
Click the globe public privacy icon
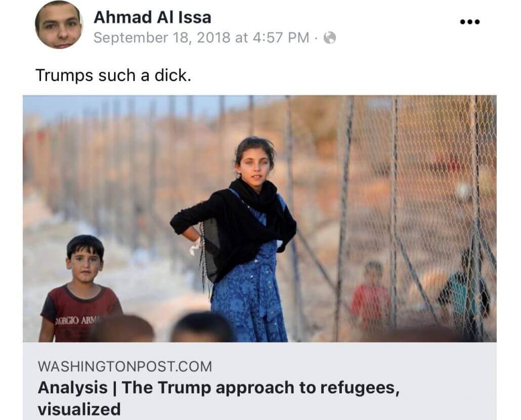tap(330, 37)
